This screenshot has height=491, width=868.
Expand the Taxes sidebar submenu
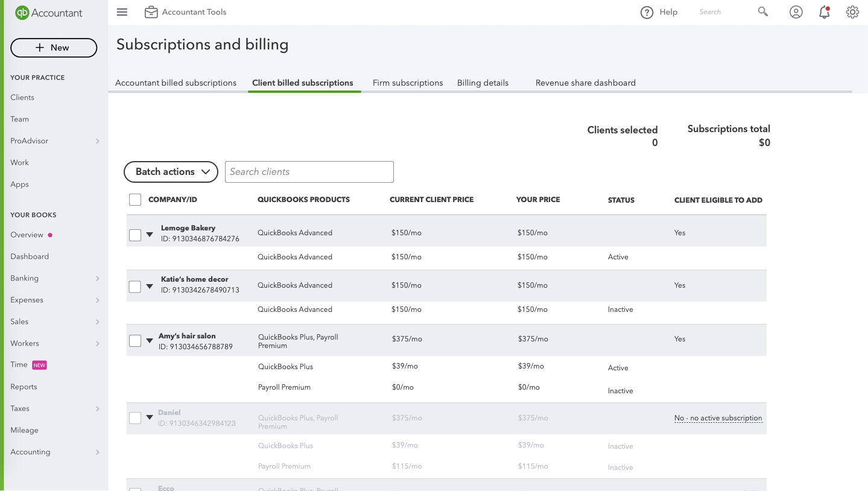tap(97, 409)
